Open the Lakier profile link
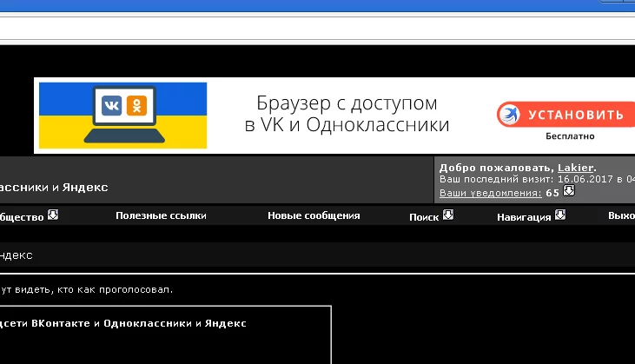This screenshot has width=635, height=364. click(x=575, y=168)
